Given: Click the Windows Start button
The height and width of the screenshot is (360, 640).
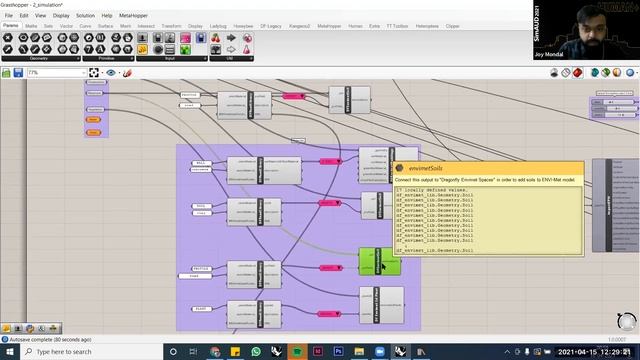Looking at the screenshot, I should 9,351.
